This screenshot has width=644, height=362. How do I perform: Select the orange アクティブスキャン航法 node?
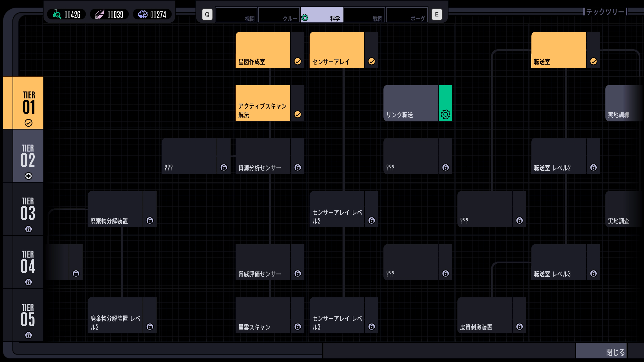(x=263, y=103)
